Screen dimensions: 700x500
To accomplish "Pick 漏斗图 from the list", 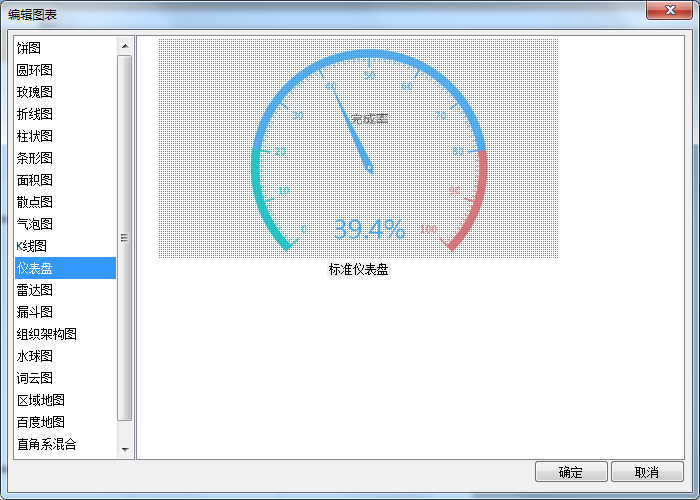I will (35, 312).
